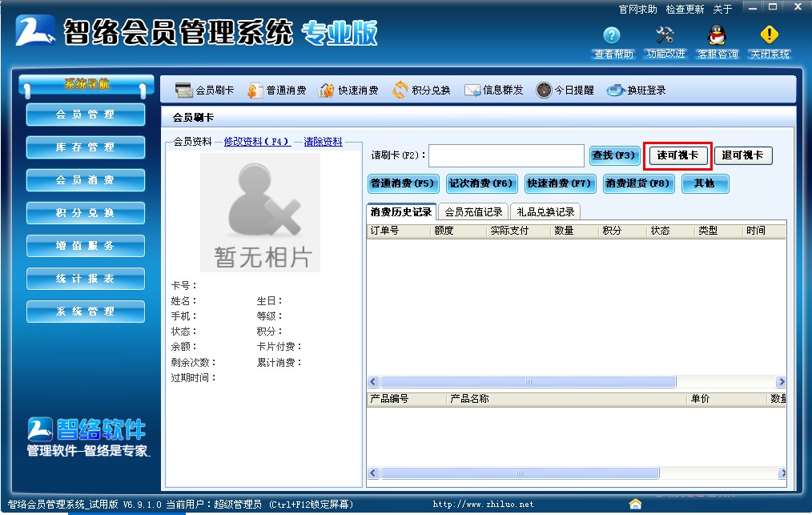This screenshot has width=812, height=515.
Task: Switch to the 会员充值记录 tab
Action: (473, 212)
